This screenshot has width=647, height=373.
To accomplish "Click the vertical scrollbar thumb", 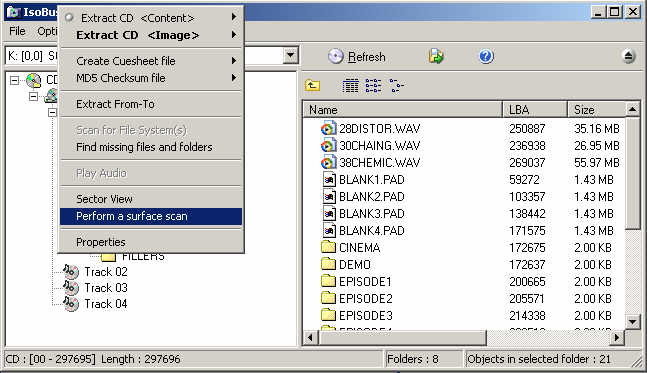I will pyautogui.click(x=632, y=174).
